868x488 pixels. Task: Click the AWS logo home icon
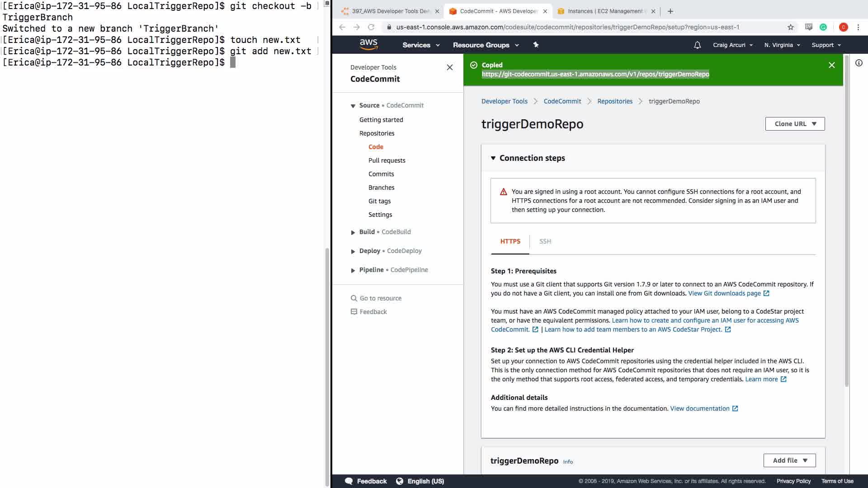(368, 44)
